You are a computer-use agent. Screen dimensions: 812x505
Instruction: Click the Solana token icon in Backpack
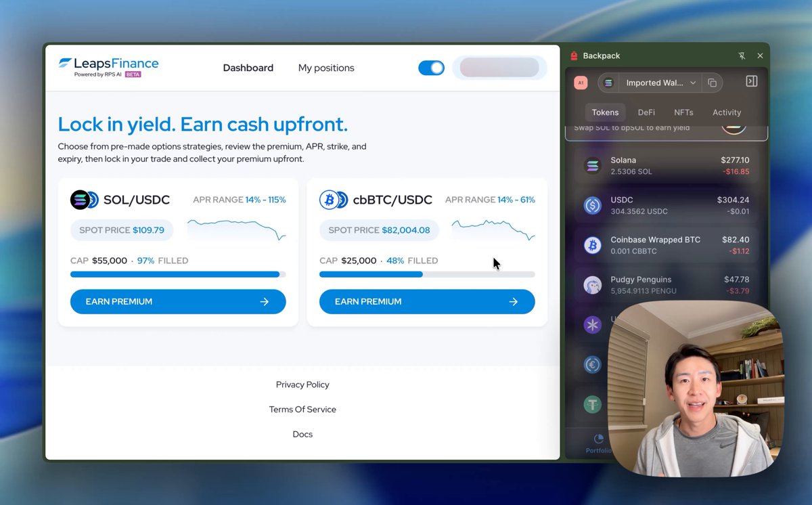(x=593, y=166)
